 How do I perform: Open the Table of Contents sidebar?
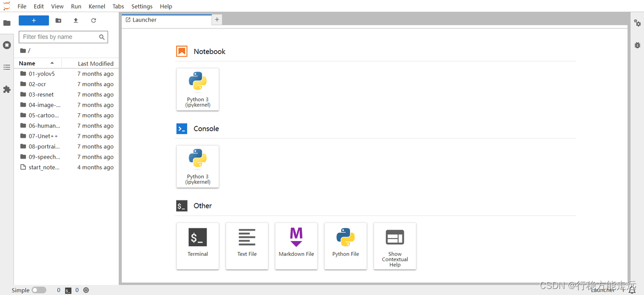pyautogui.click(x=7, y=67)
